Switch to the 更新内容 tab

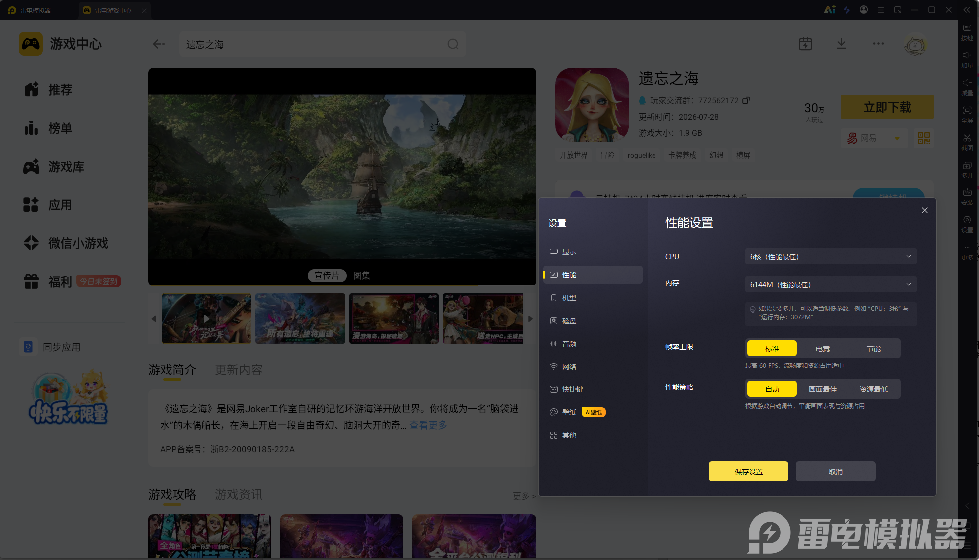coord(238,370)
